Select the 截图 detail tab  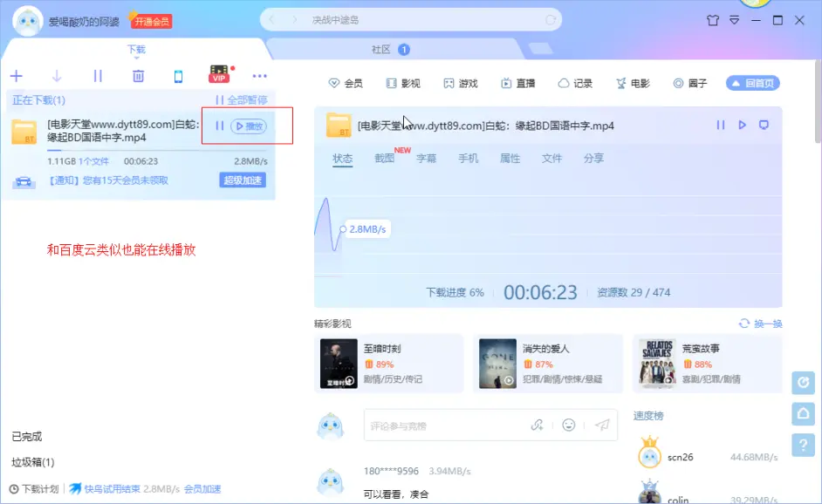(x=384, y=158)
